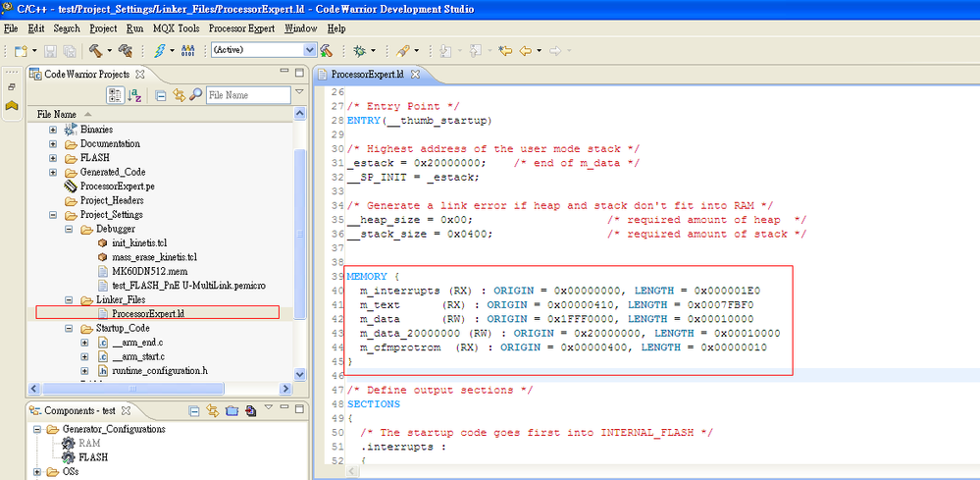Image resolution: width=980 pixels, height=480 pixels.
Task: Select the CodeWarrior Projects tab
Action: click(86, 75)
